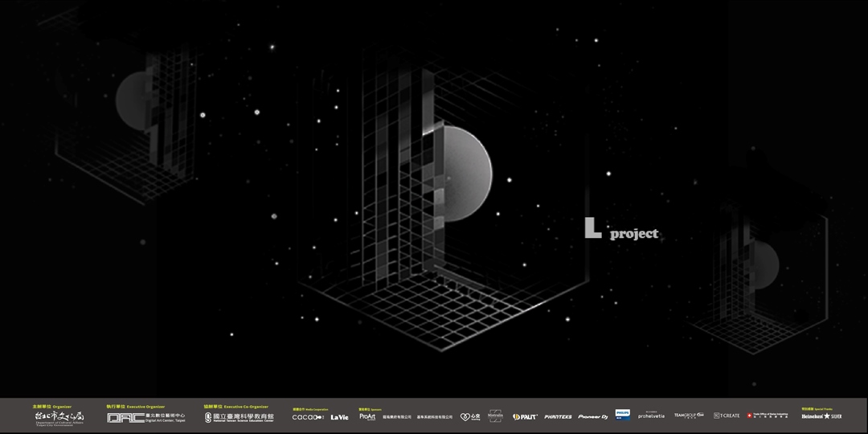This screenshot has height=434, width=868.
Task: Click the ProArt sponsor logo
Action: click(367, 416)
